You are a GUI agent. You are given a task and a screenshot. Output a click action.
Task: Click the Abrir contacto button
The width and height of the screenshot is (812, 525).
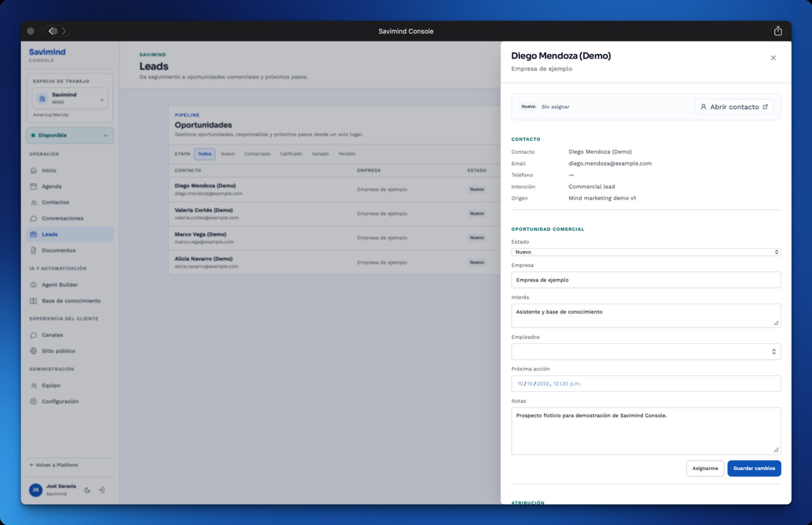click(734, 107)
